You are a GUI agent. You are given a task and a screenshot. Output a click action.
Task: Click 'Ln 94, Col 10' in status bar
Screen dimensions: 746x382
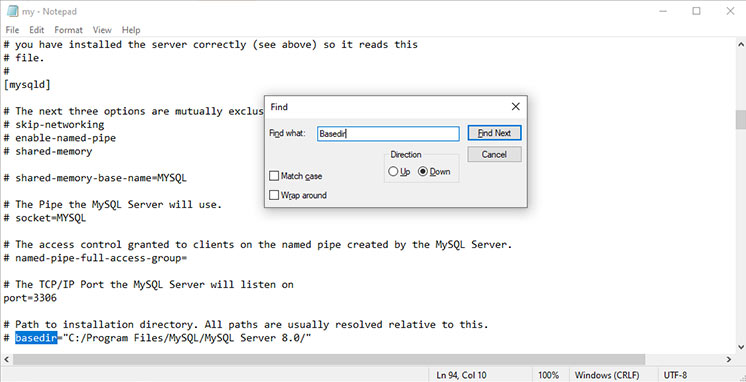point(461,375)
